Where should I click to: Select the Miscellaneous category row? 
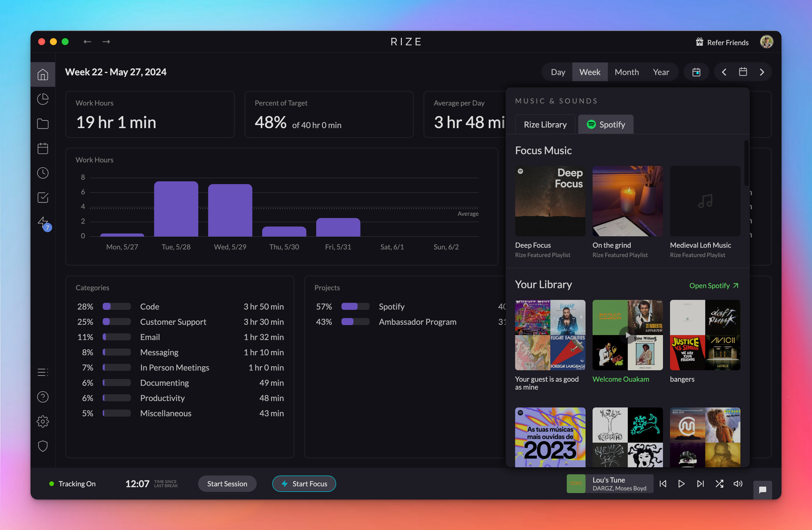point(180,413)
